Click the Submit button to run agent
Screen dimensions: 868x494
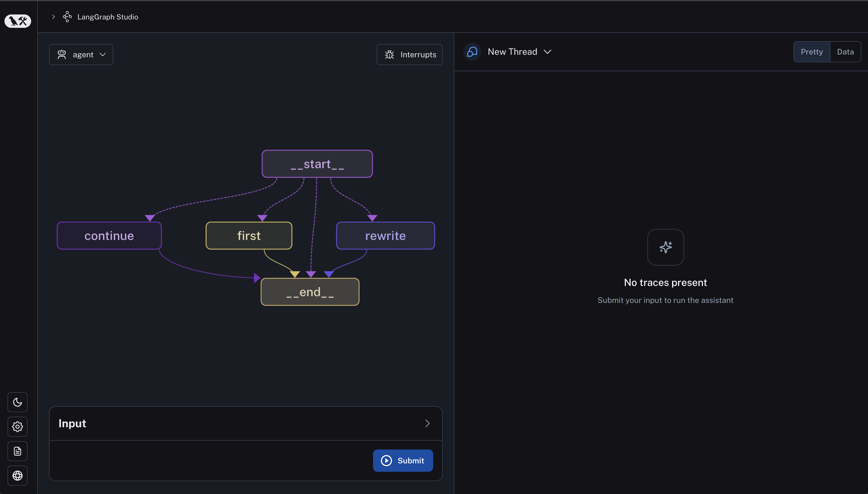point(403,460)
